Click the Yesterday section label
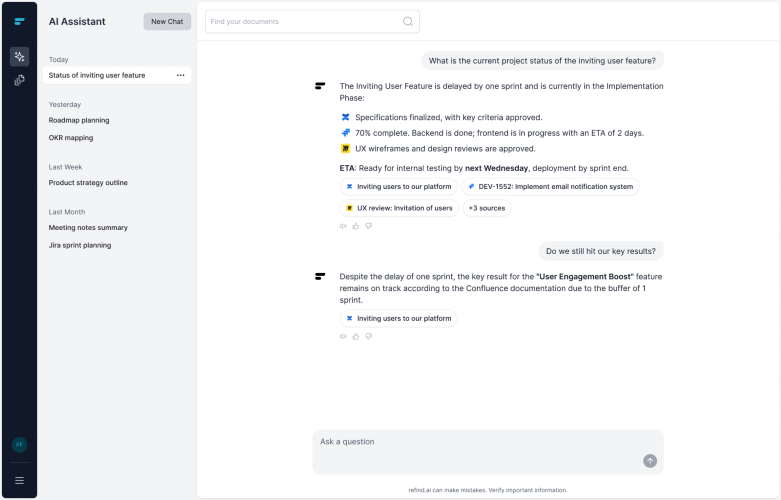This screenshot has width=781, height=500. tap(65, 105)
